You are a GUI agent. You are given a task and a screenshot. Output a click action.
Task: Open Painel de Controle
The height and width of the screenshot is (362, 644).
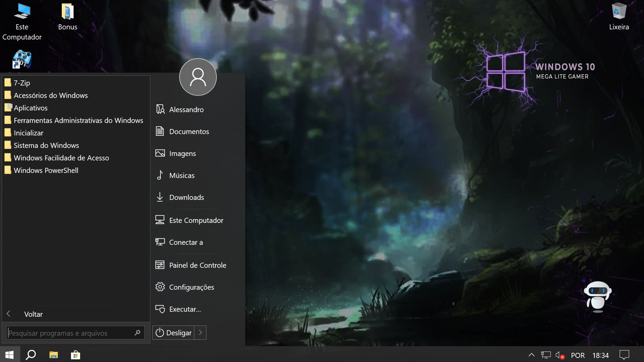(197, 265)
